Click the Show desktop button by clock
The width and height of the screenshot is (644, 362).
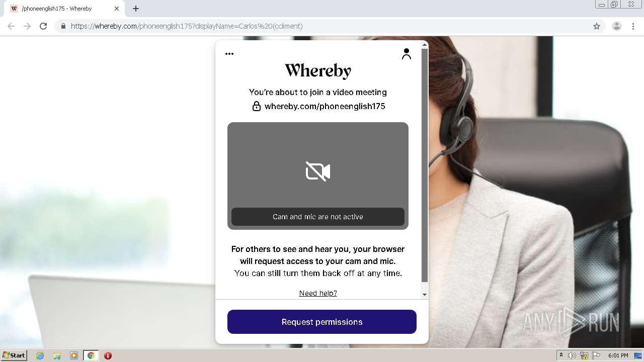tap(638, 355)
